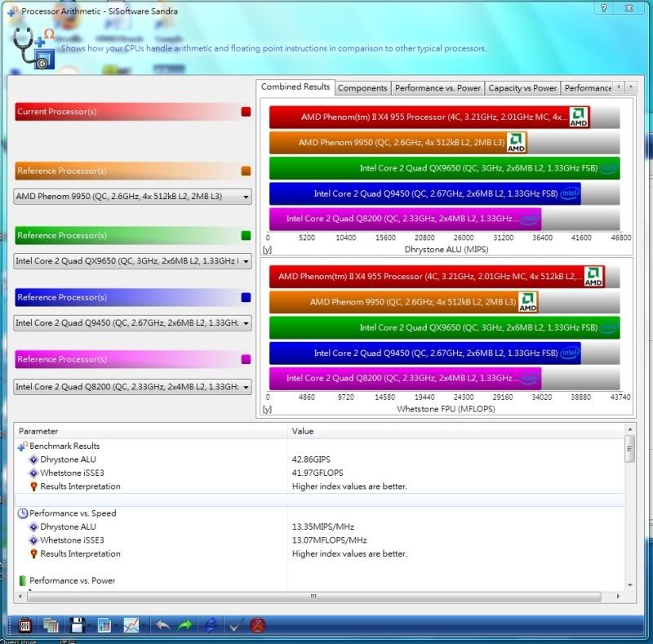
Task: Click the green forward arrow icon
Action: [185, 625]
